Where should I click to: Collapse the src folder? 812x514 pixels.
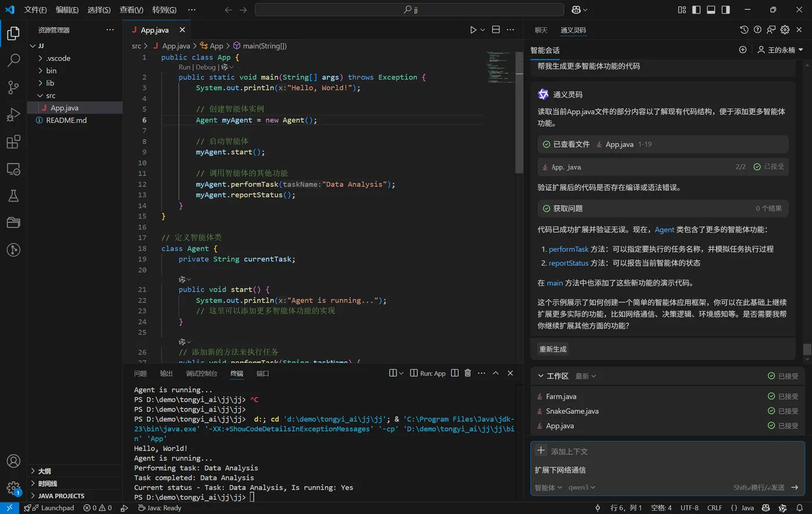click(x=75, y=96)
